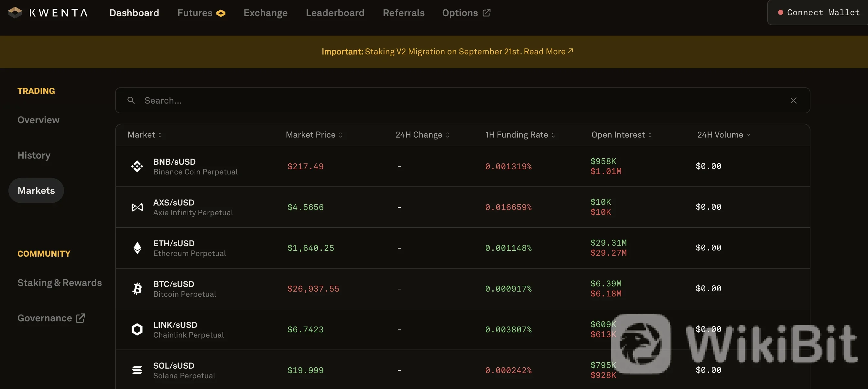The width and height of the screenshot is (868, 389).
Task: Click the Read More arrow icon
Action: 570,51
